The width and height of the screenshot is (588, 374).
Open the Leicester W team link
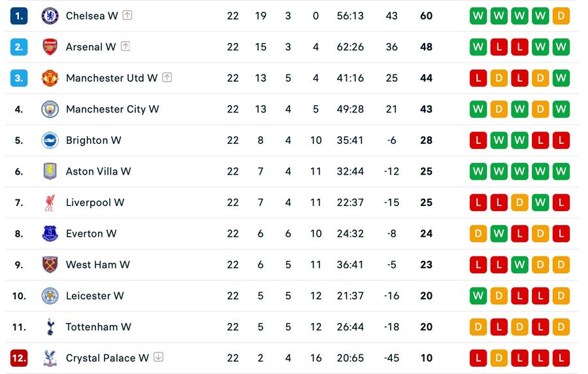pos(95,296)
